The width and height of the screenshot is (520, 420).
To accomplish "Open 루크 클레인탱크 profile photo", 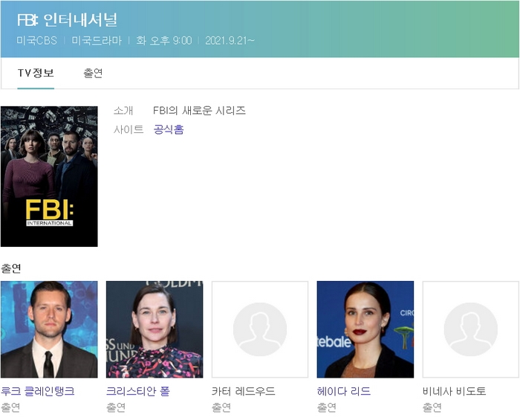I will 49,329.
